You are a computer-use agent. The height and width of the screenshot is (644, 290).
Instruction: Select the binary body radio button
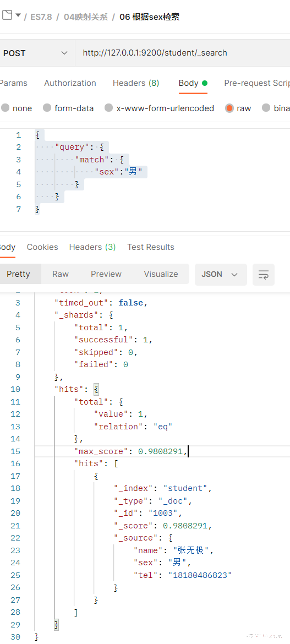266,108
